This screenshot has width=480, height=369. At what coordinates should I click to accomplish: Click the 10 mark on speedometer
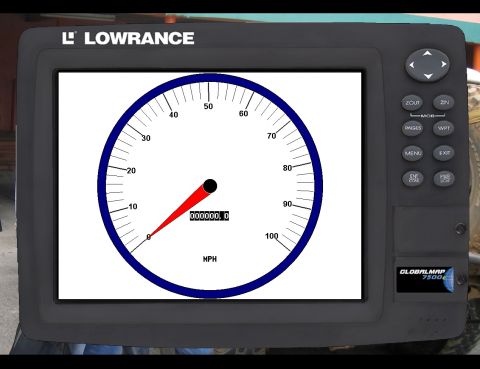click(133, 207)
